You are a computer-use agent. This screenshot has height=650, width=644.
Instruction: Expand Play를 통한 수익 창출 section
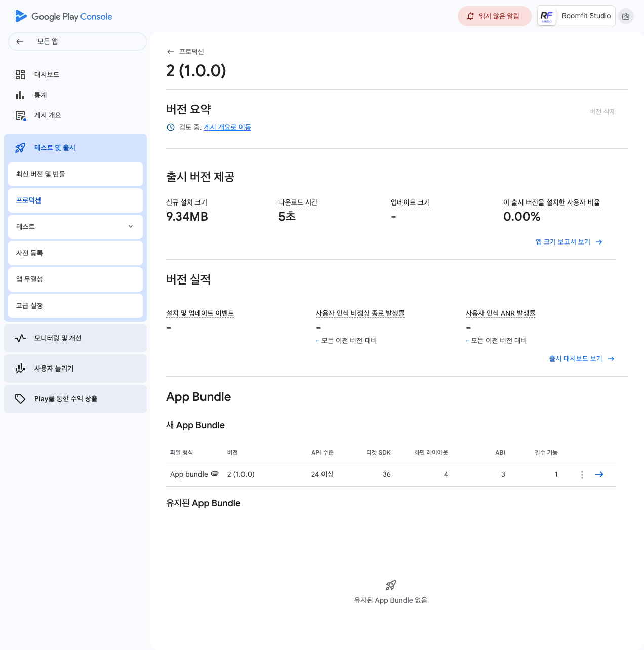[75, 399]
